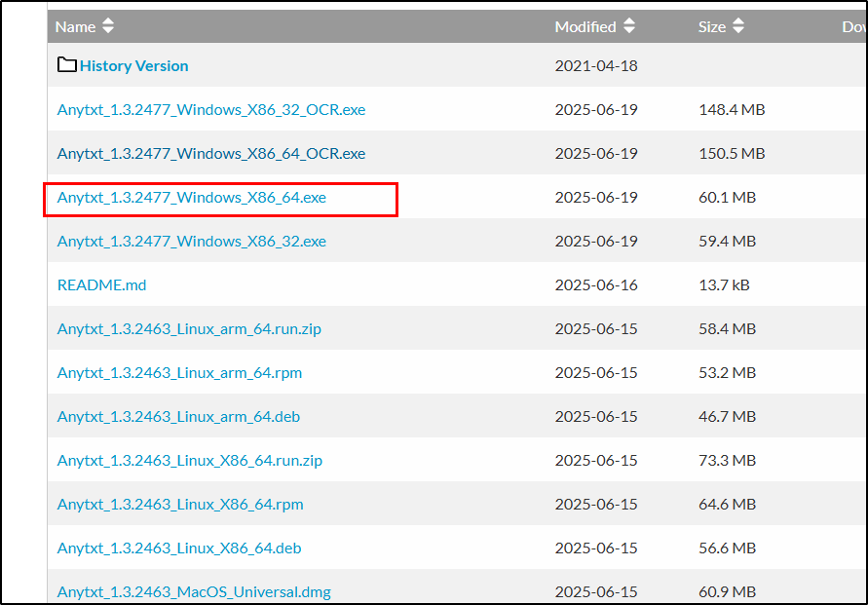The height and width of the screenshot is (605, 868).
Task: Download Anytxt Linux_arm_64.rpm package
Action: (x=179, y=373)
